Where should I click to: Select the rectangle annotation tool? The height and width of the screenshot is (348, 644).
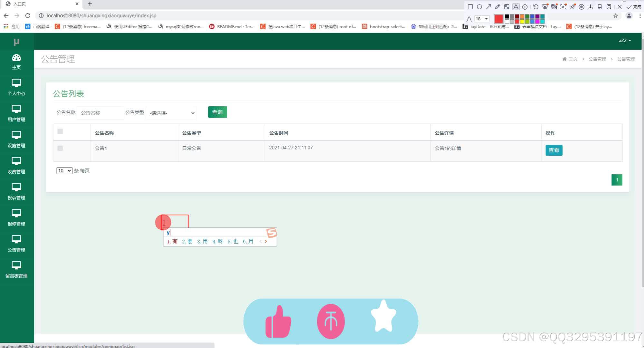(x=470, y=7)
